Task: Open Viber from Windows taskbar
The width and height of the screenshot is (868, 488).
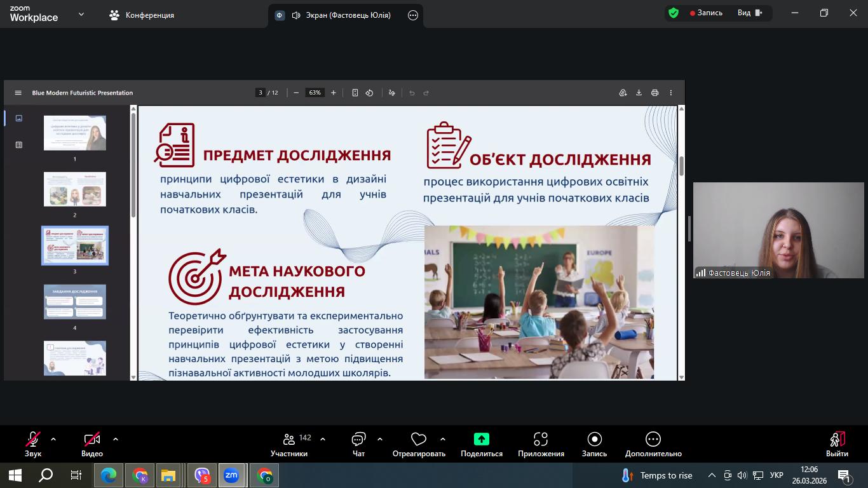Action: pos(202,475)
